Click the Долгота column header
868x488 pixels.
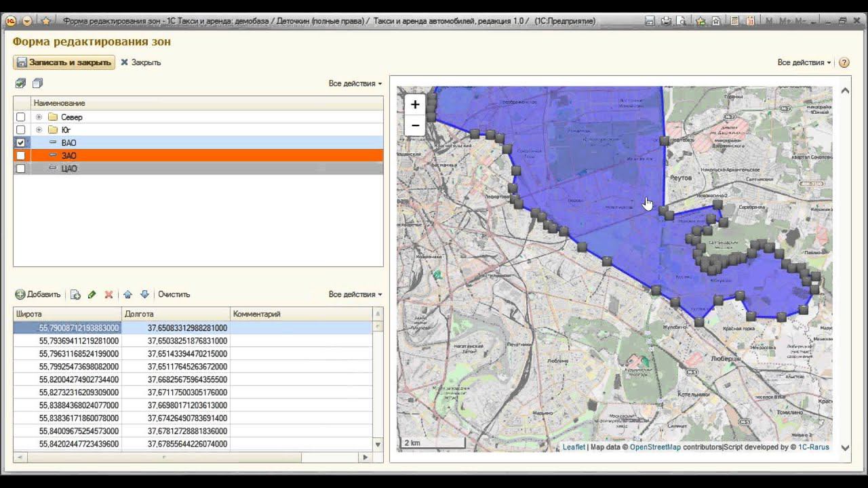176,314
